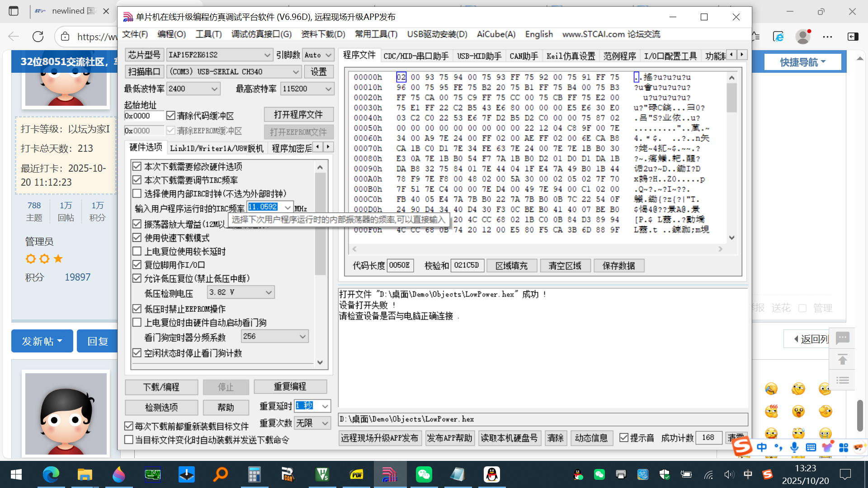The height and width of the screenshot is (488, 868).
Task: Open the 芯片型号 chip model dropdown
Action: (268, 55)
